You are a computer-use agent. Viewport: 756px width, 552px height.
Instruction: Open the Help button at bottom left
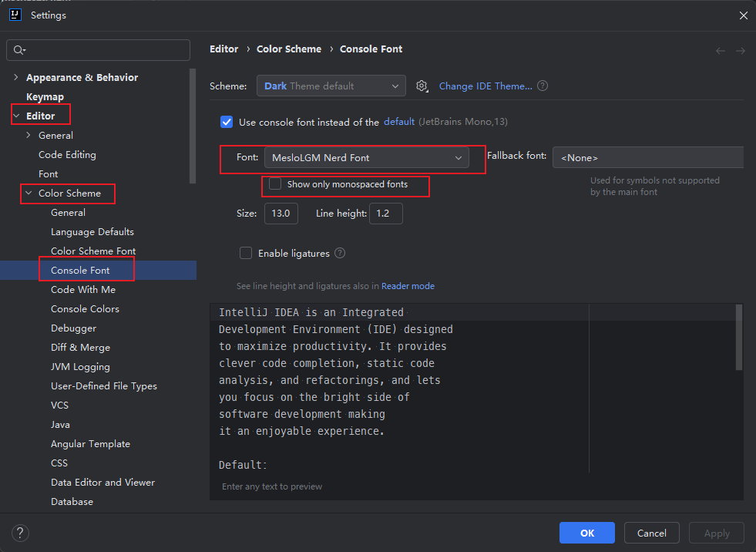click(x=21, y=533)
